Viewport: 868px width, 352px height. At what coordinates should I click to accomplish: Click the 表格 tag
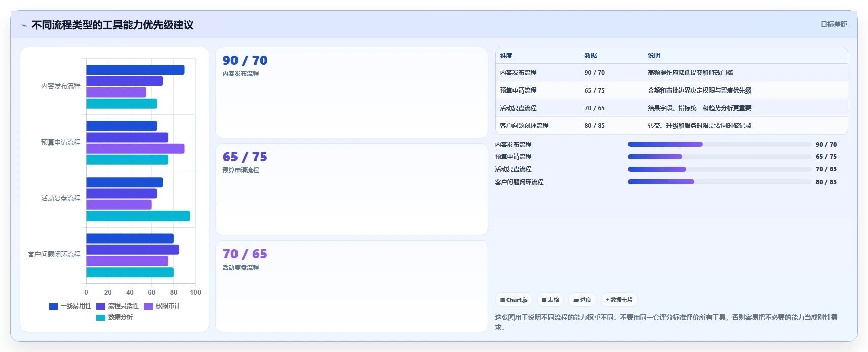coord(550,300)
